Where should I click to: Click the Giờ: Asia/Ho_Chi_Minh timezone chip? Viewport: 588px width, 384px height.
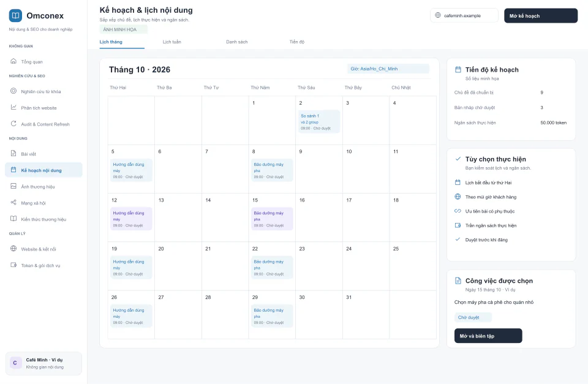click(x=388, y=69)
